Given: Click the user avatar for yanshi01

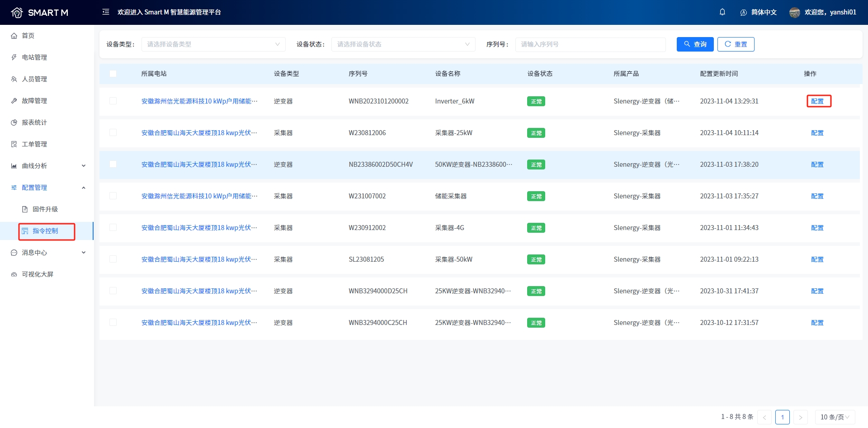Looking at the screenshot, I should 794,13.
